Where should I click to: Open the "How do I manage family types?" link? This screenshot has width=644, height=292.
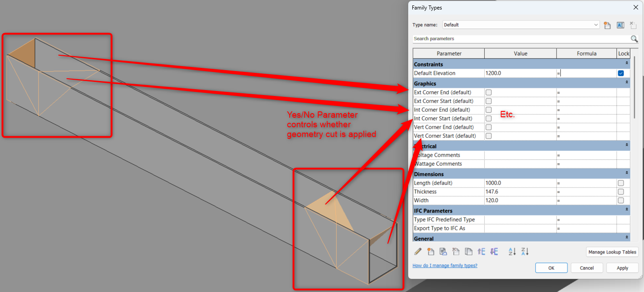click(x=444, y=265)
